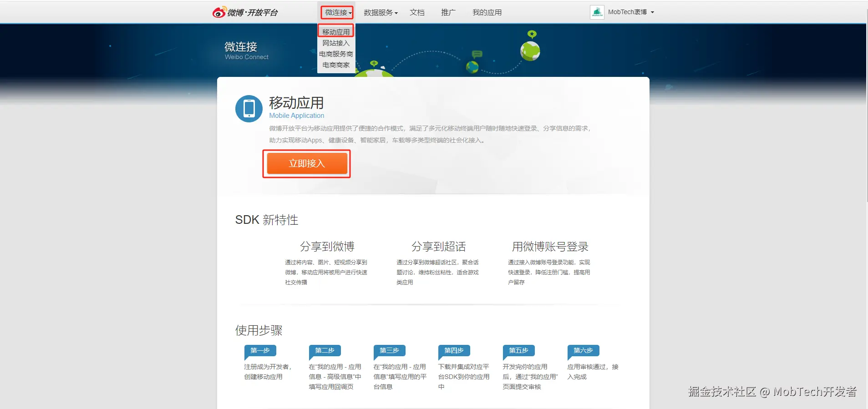This screenshot has height=409, width=868.
Task: Open the 推广 menu item
Action: (448, 13)
